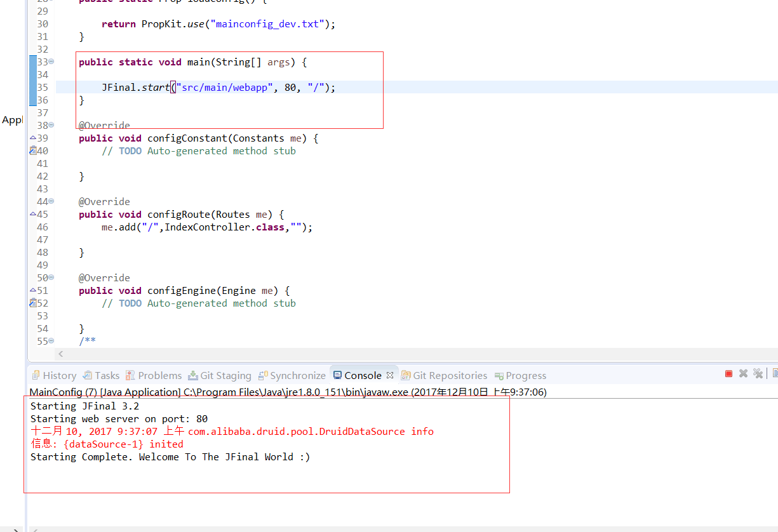Click the @Override annotation on line 44
The image size is (778, 532).
(104, 201)
